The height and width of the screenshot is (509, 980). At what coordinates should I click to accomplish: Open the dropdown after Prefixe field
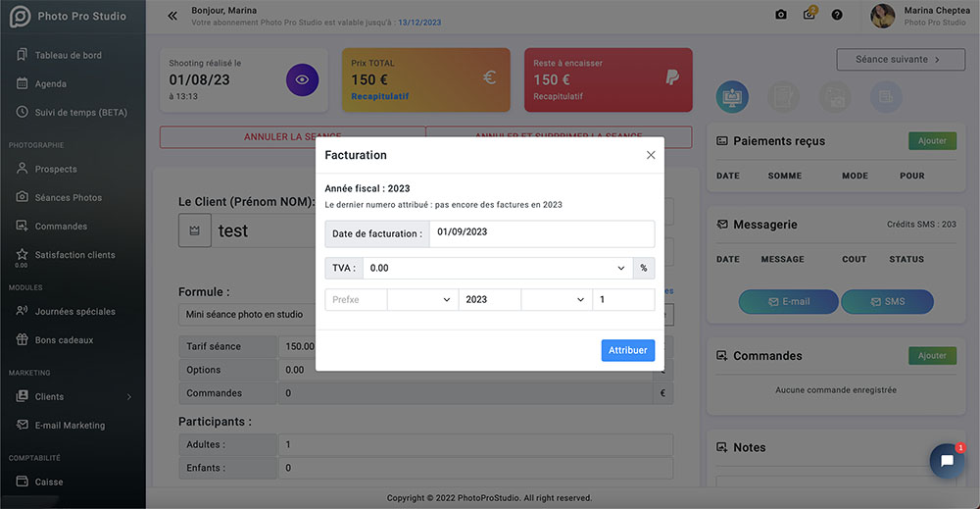[422, 299]
